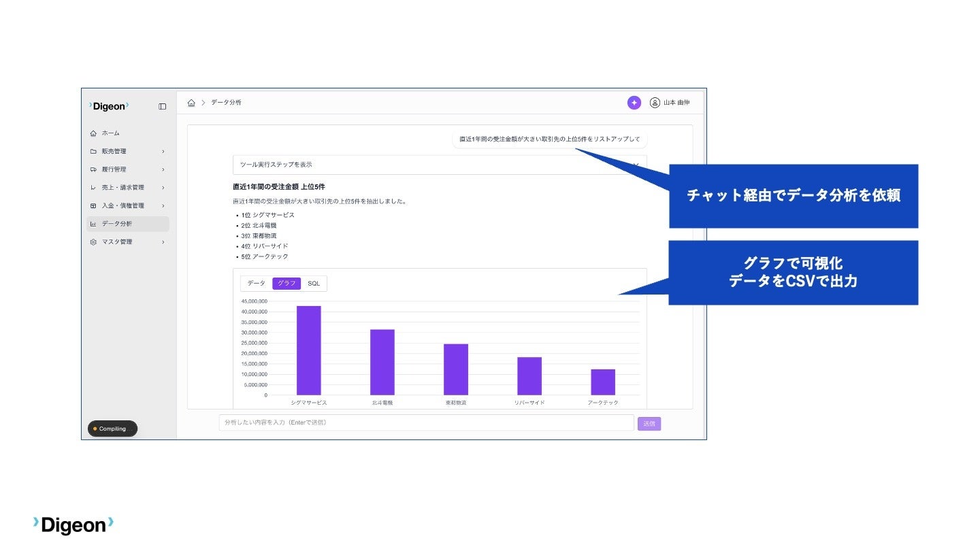The width and height of the screenshot is (980, 551).
Task: Click list item 4位 リバーサイド
Action: pos(265,246)
